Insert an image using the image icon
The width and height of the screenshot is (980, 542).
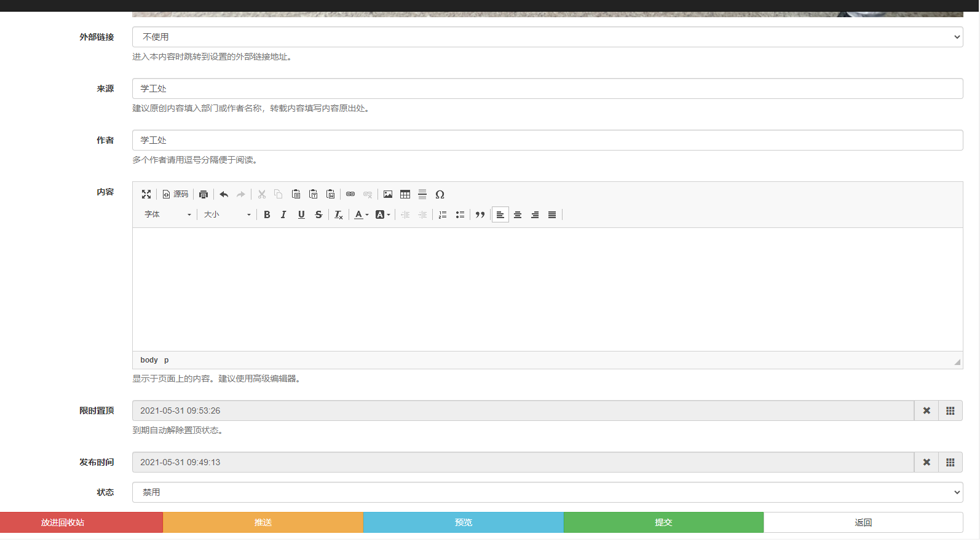(x=388, y=194)
